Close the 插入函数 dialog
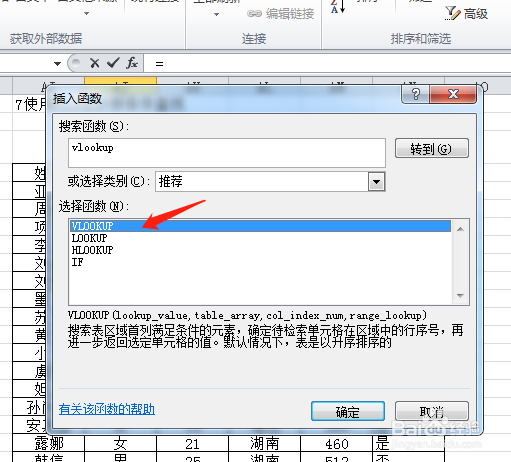Screen dimensions: 511x462 click(x=453, y=94)
